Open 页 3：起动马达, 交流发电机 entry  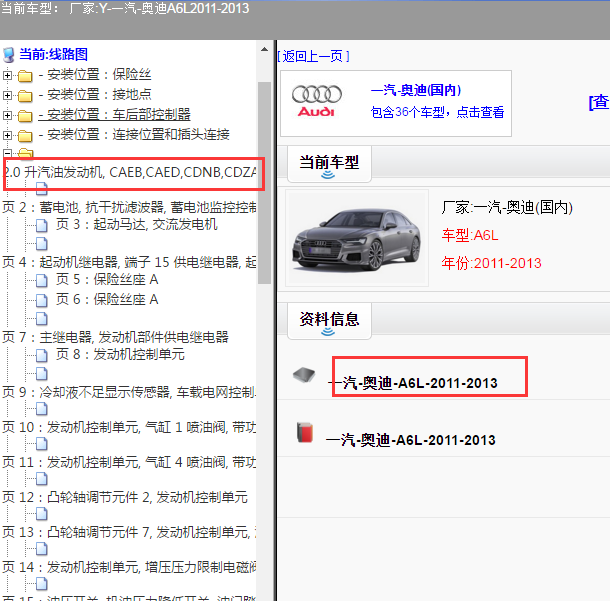tap(136, 224)
